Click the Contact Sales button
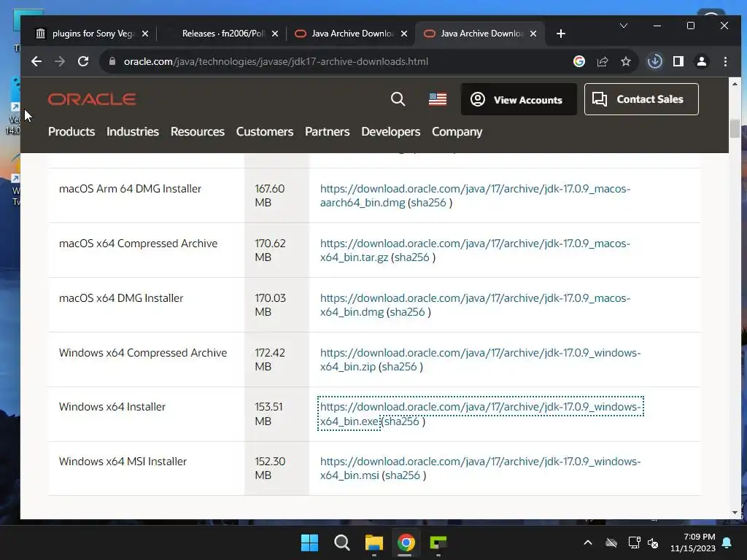 click(x=641, y=99)
